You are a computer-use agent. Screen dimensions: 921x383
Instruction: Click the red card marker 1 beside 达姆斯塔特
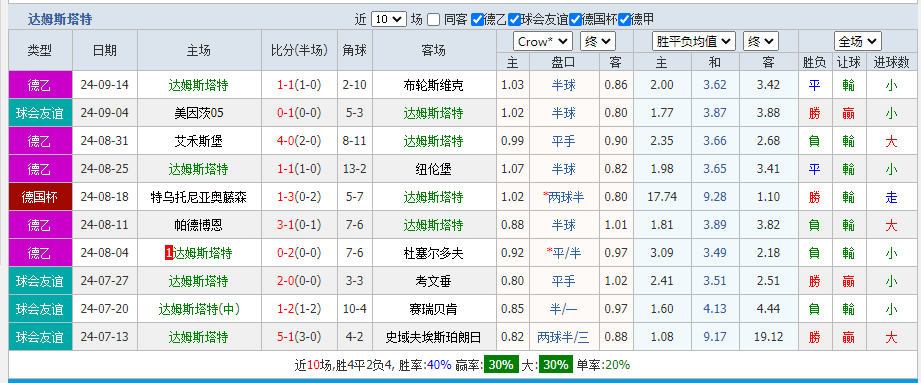169,253
